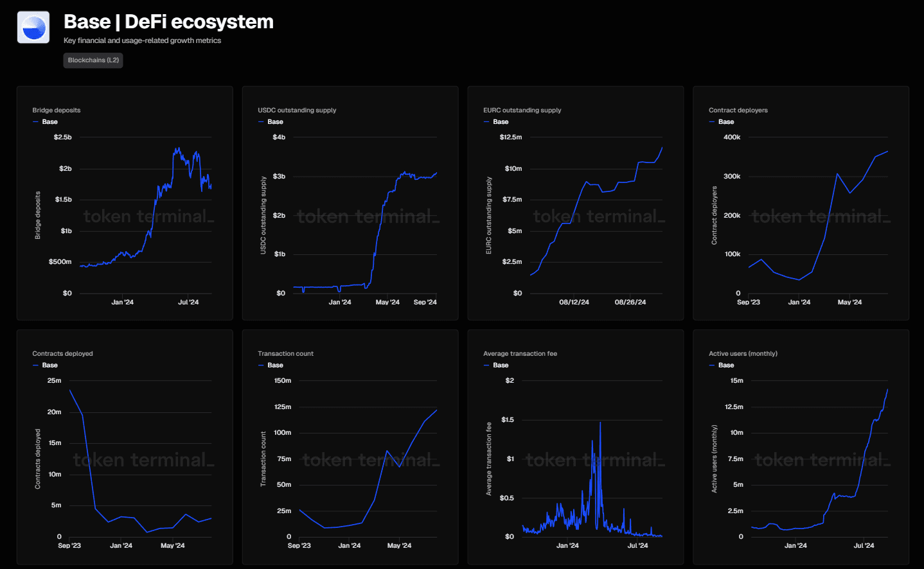This screenshot has height=569, width=924.
Task: Click the "Base | DeFi ecosystem" heading
Action: [168, 22]
